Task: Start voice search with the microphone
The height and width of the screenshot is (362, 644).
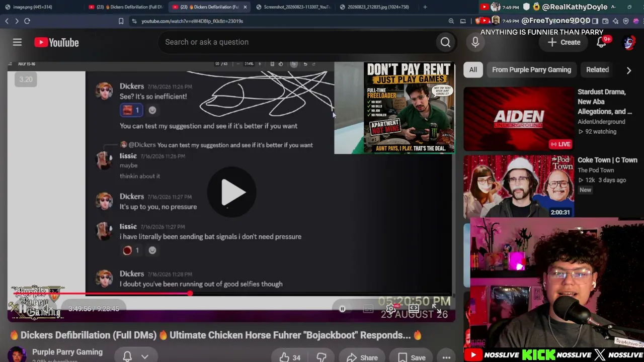Action: click(x=475, y=42)
